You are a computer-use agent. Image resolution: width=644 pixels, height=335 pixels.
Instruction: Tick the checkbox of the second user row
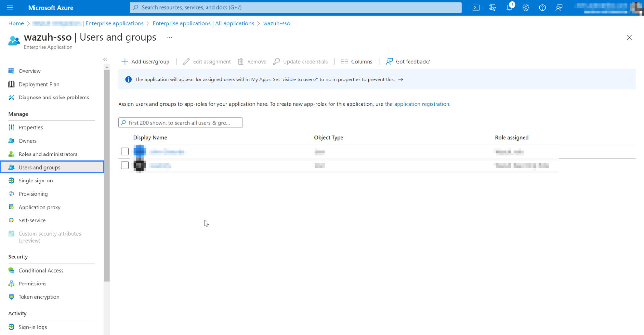(x=125, y=165)
